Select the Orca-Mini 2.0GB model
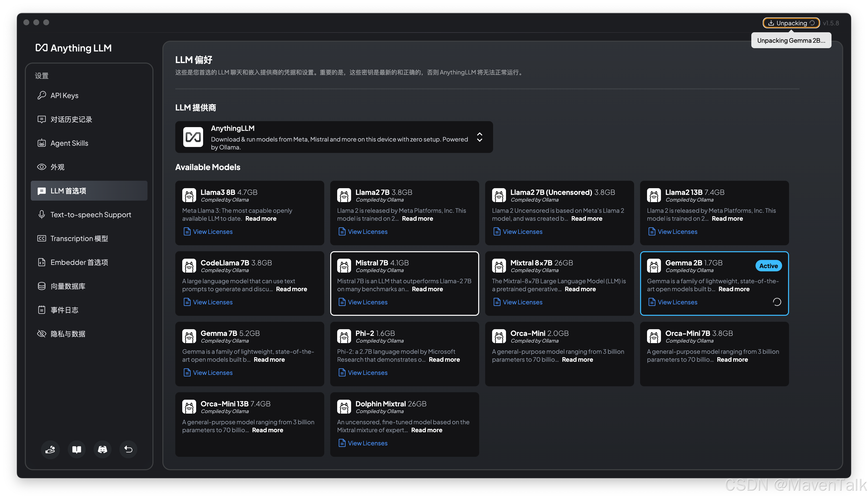 [559, 354]
